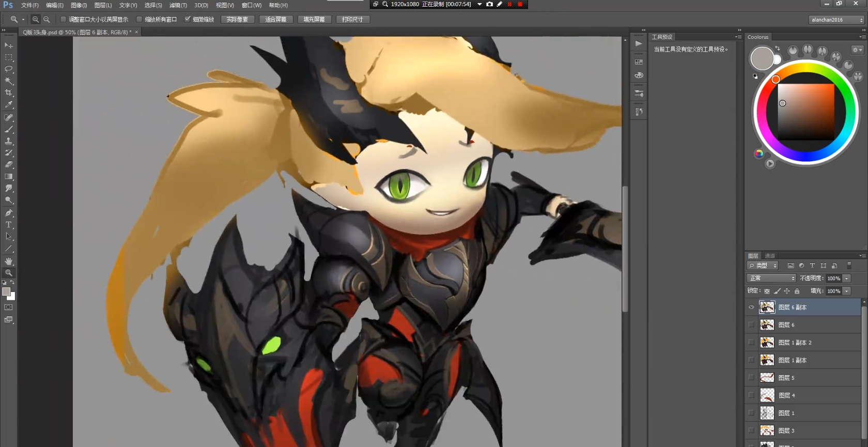Open the 滤镜(T) menu
The image size is (868, 447).
point(178,5)
